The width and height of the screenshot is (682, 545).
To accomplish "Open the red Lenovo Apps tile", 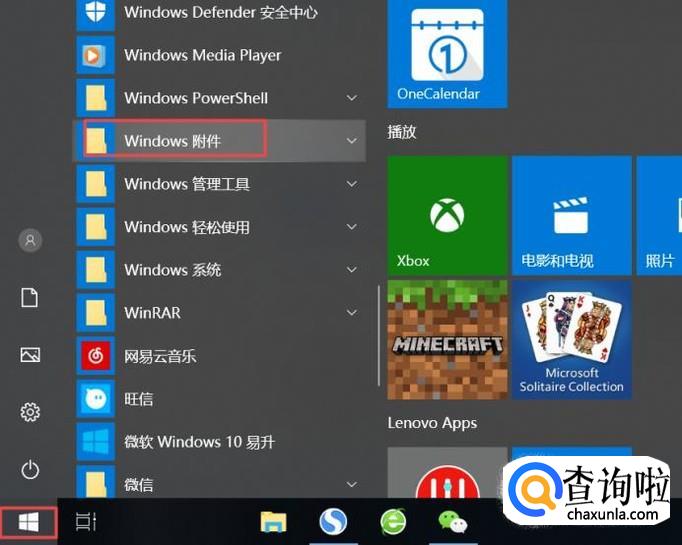I will 447,473.
